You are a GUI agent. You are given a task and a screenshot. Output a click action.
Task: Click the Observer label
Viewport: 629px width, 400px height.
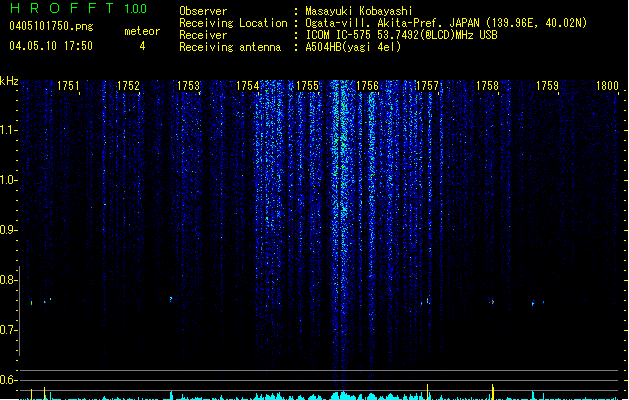203,11
